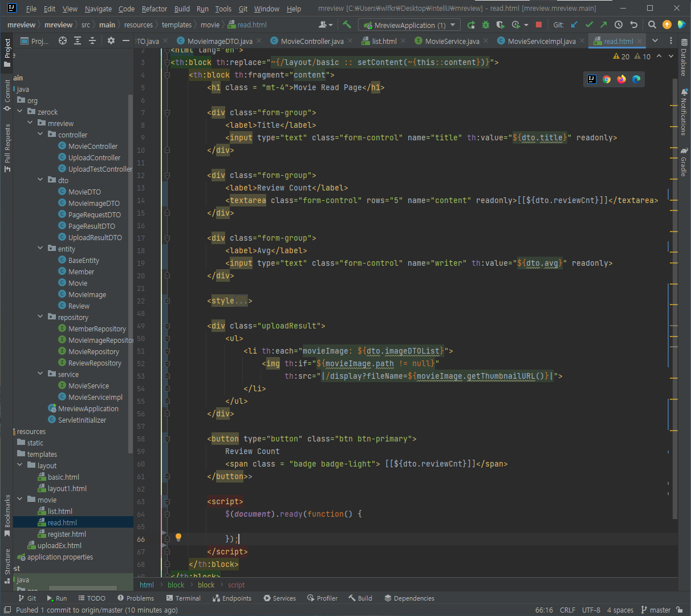Image resolution: width=691 pixels, height=616 pixels.
Task: Open preview in Edge browser icon
Action: (636, 79)
